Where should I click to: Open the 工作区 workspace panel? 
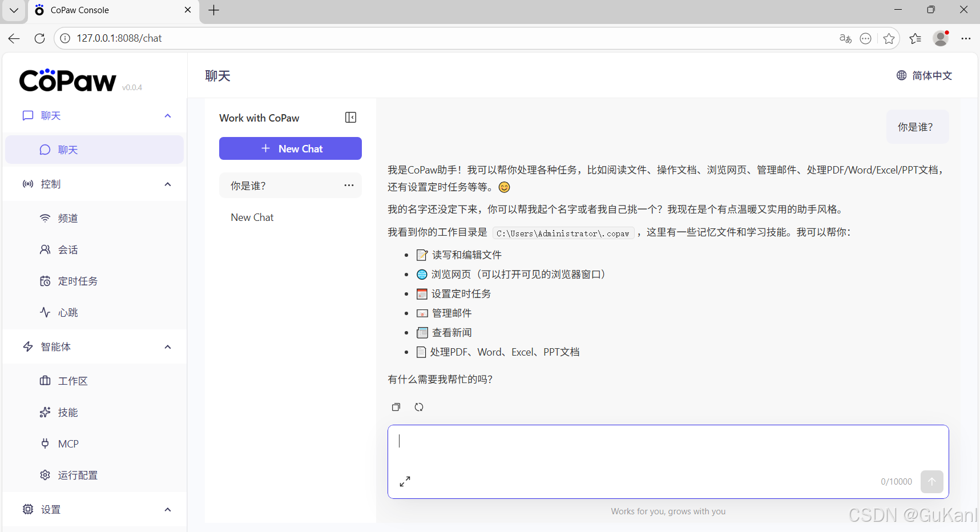(74, 381)
